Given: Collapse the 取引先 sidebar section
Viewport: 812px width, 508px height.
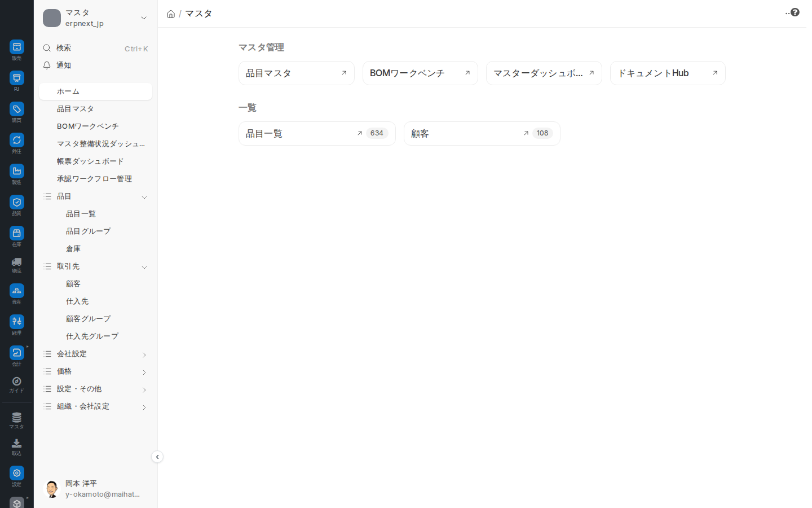Looking at the screenshot, I should (x=144, y=267).
